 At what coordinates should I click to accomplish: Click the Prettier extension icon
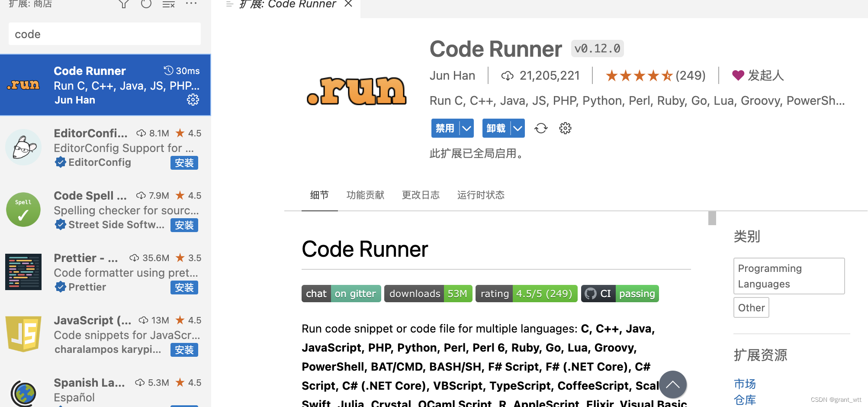[23, 272]
